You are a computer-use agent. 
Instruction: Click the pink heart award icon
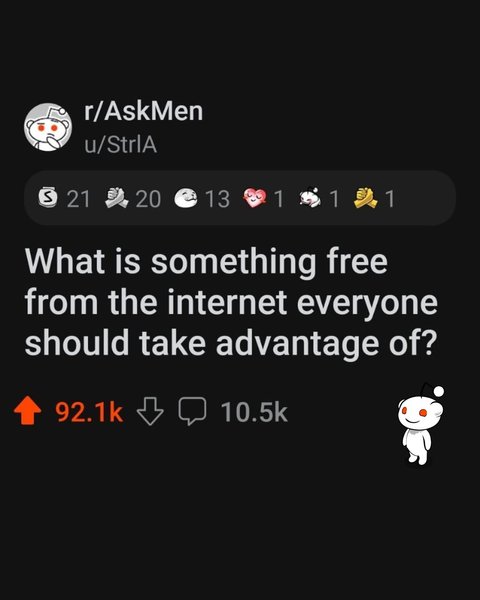pyautogui.click(x=255, y=198)
